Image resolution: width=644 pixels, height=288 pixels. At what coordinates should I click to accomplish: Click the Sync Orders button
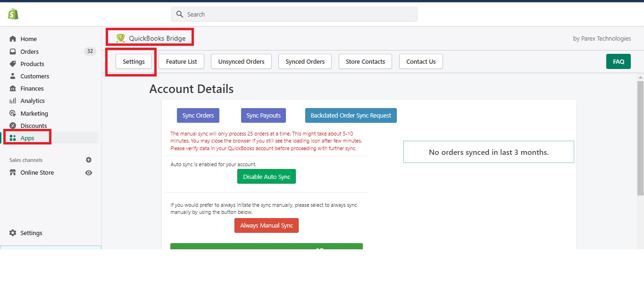pos(198,115)
